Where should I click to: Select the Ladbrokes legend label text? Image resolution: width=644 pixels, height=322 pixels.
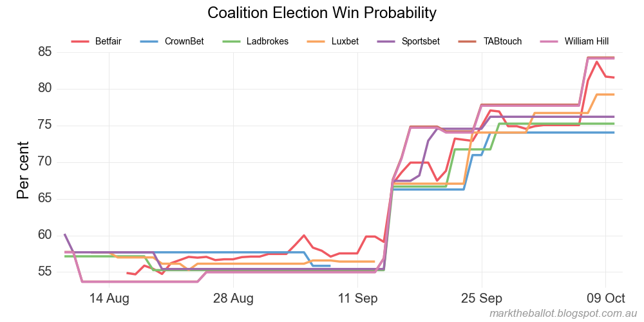click(x=267, y=41)
